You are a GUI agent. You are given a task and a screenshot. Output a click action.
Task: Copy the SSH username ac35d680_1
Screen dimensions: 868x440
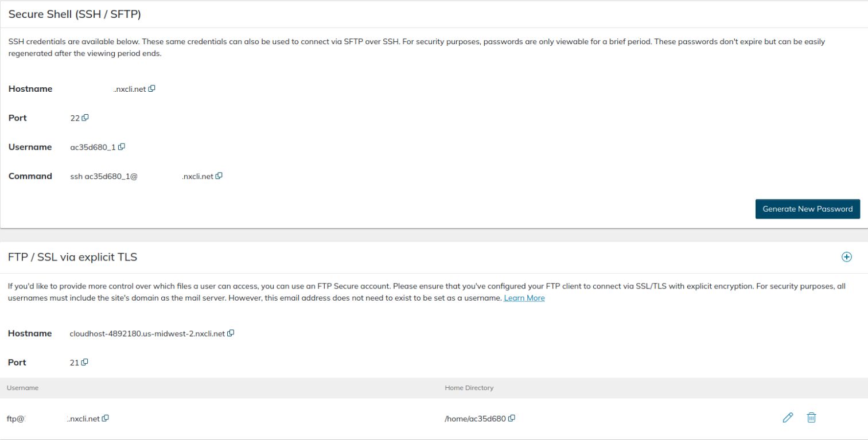pos(120,147)
